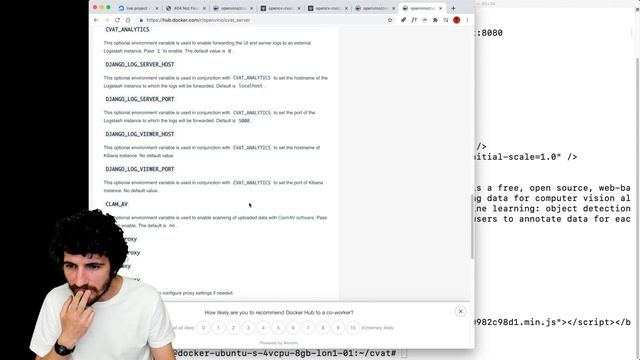640x360 pixels.
Task: Open a new browser tab with plus
Action: (x=453, y=8)
